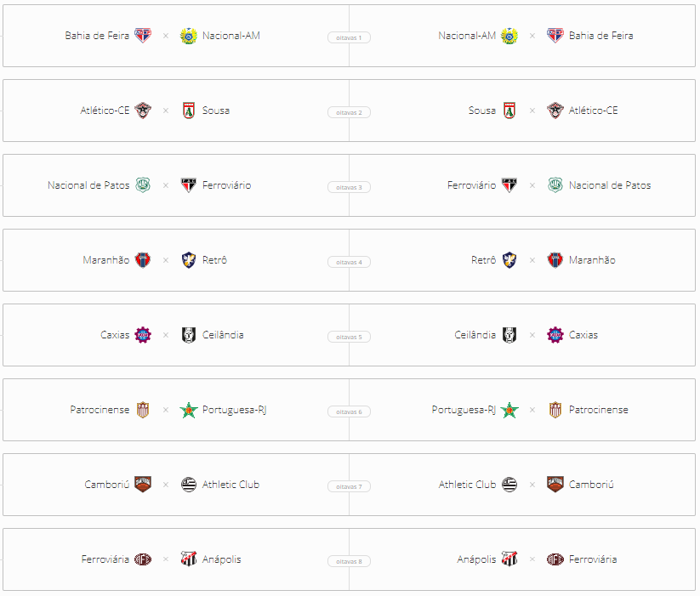Click the Portuguesa-RJ star crest in the first-leg match

pos(188,411)
